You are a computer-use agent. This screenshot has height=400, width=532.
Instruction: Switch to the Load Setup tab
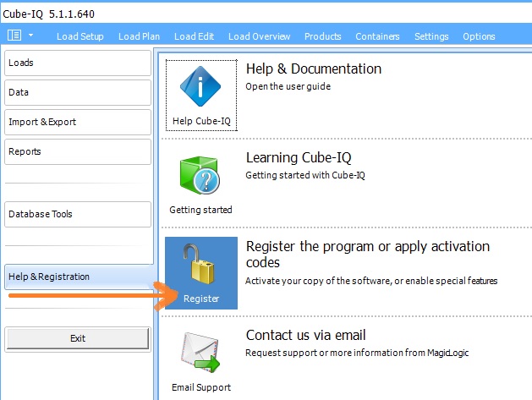coord(80,36)
